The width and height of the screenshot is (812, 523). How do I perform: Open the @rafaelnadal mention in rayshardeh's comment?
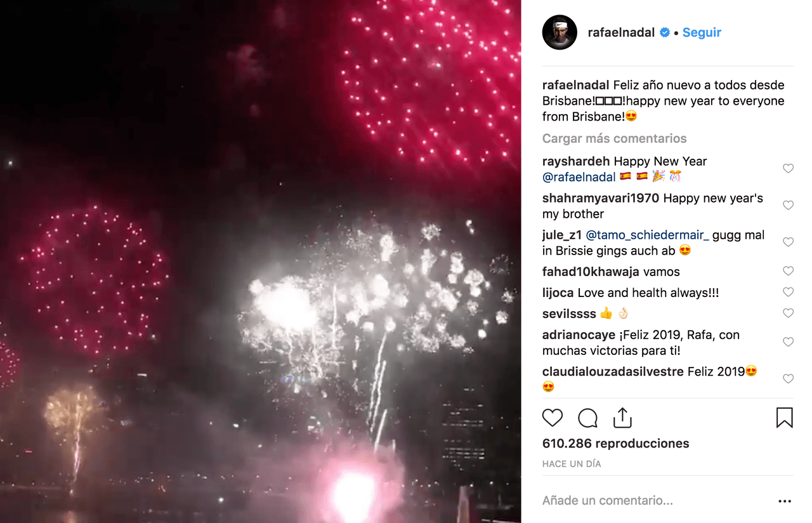point(579,177)
